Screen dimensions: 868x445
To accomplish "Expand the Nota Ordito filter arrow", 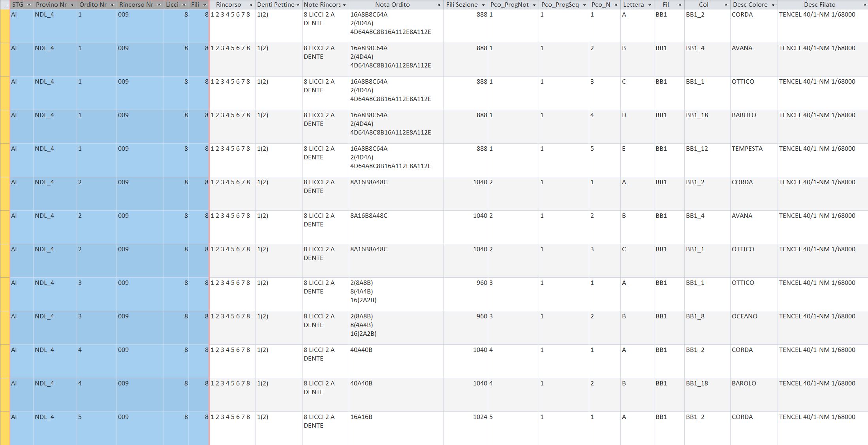I will point(439,5).
